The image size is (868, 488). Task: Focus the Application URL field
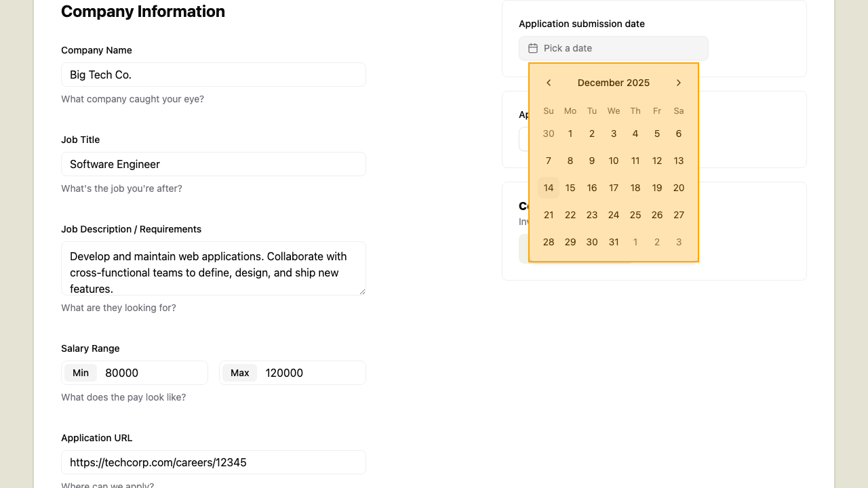coord(213,462)
